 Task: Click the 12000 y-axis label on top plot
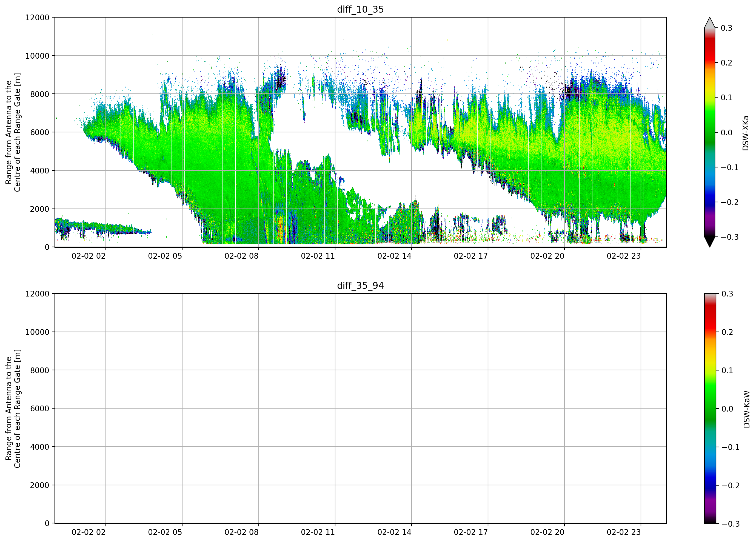click(x=37, y=17)
